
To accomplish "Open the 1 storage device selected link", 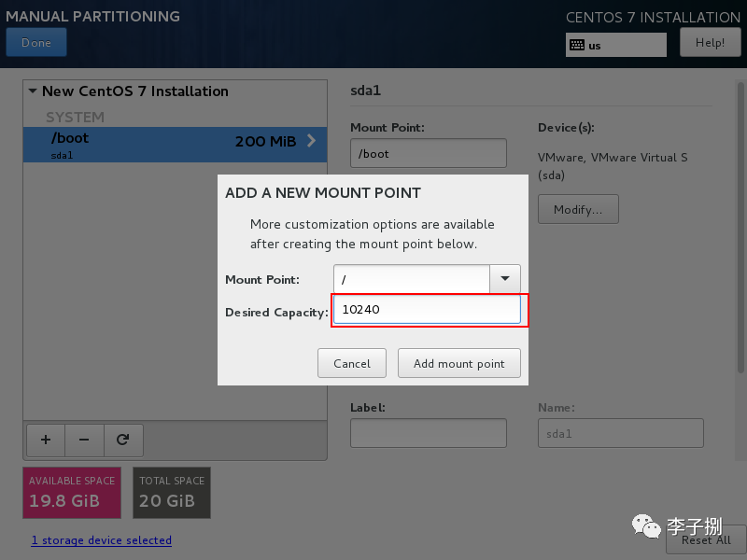I will [101, 539].
